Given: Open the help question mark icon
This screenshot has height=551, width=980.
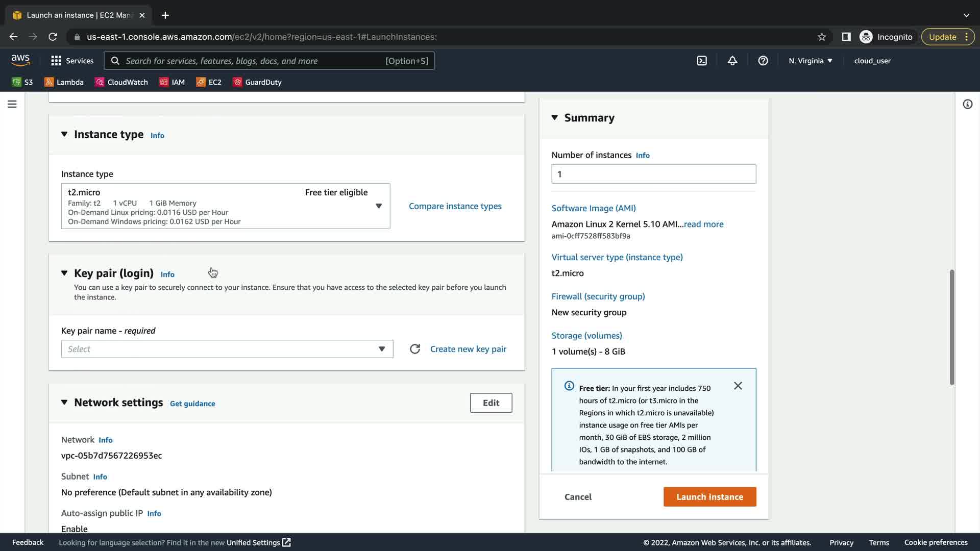Looking at the screenshot, I should click(x=763, y=61).
